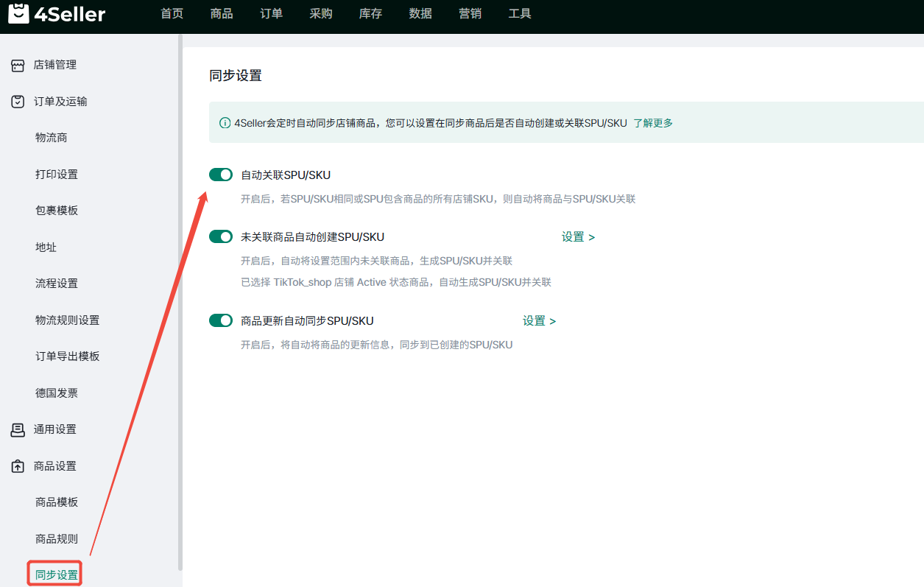Select 订单导出模板 in the sidebar
The height and width of the screenshot is (587, 924).
[67, 356]
